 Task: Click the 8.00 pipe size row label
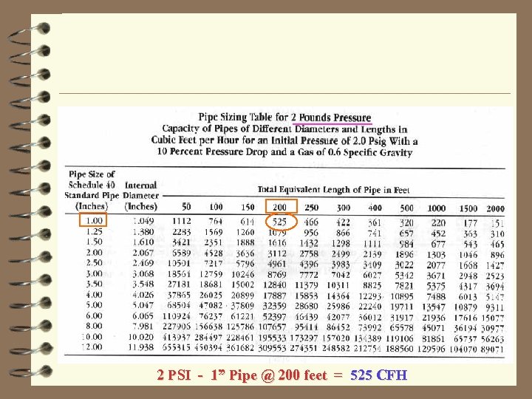pyautogui.click(x=95, y=326)
